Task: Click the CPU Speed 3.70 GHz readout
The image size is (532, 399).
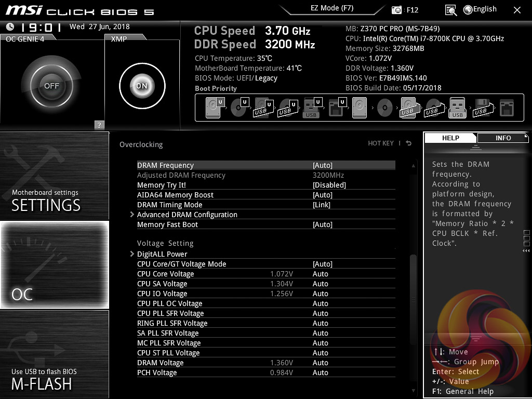Action: pyautogui.click(x=252, y=31)
